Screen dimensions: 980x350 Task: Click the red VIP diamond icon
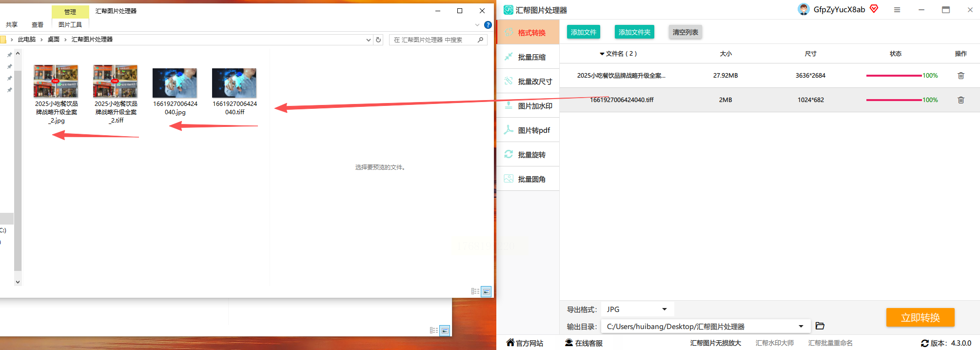(x=874, y=9)
